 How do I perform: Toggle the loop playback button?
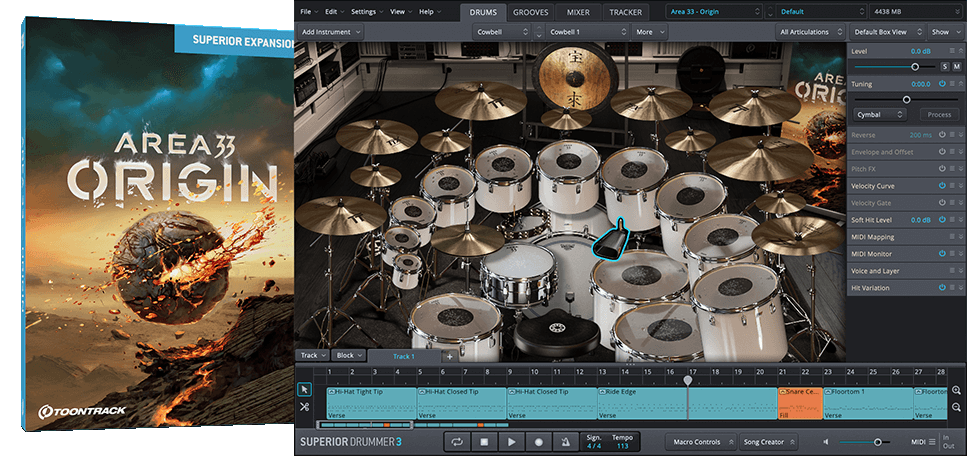point(457,442)
